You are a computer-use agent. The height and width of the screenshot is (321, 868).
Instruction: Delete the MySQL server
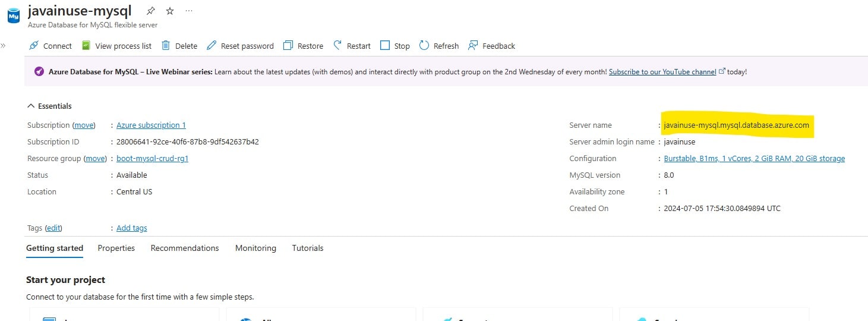tap(179, 46)
